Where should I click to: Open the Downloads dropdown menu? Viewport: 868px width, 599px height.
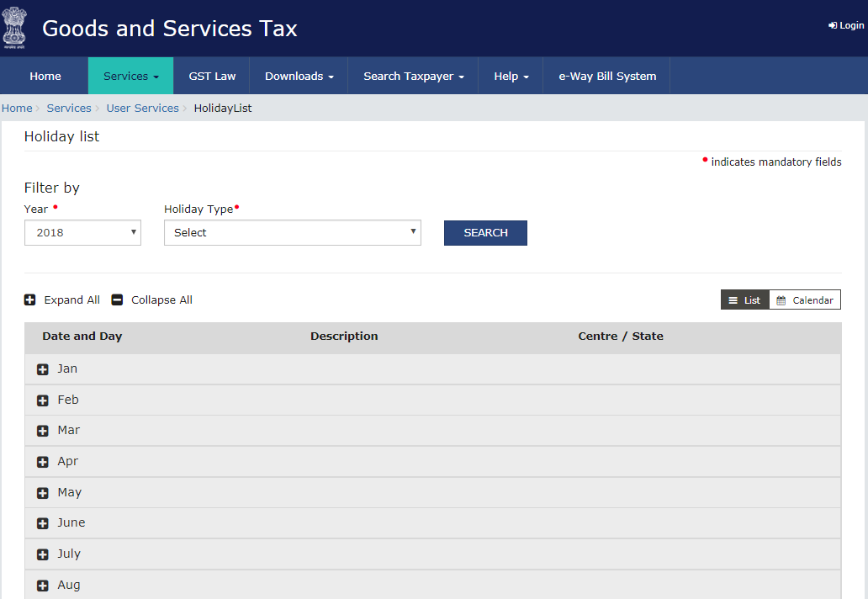(x=299, y=76)
